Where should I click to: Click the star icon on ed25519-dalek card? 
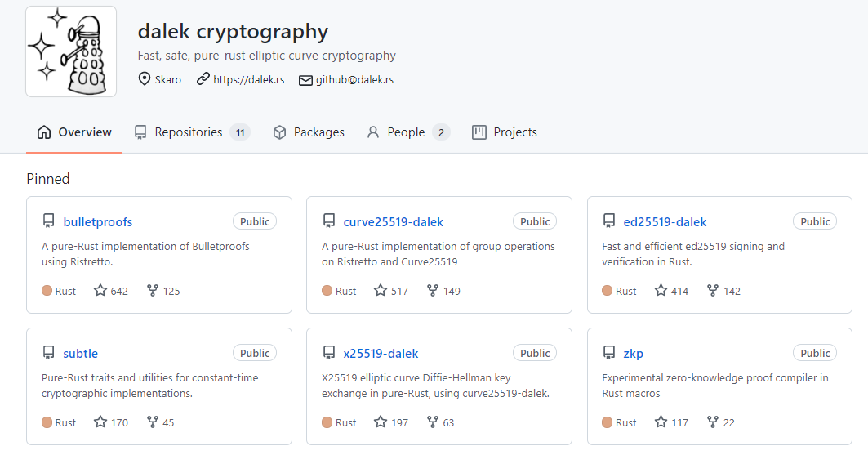click(661, 290)
